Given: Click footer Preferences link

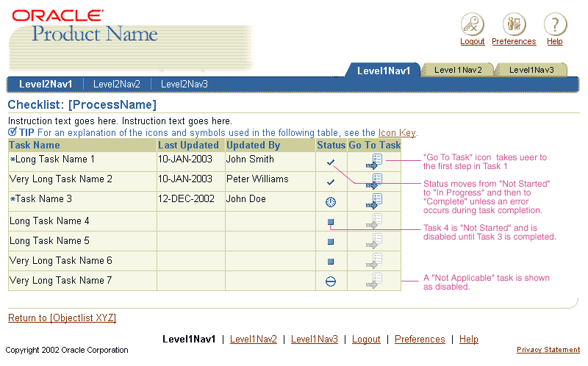Looking at the screenshot, I should [x=420, y=339].
